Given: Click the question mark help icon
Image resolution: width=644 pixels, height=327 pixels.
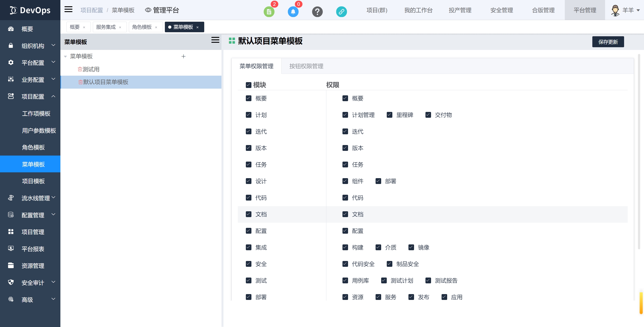Looking at the screenshot, I should click(x=317, y=11).
